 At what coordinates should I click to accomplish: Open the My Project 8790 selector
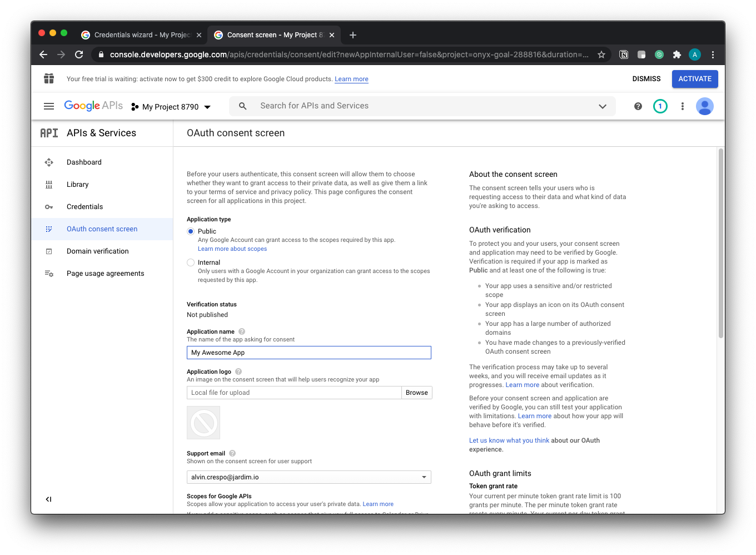[x=171, y=107]
